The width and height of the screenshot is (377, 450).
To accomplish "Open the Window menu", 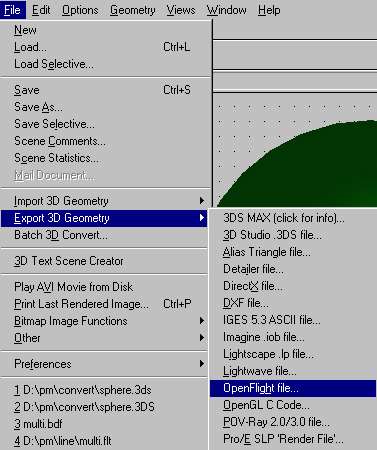I will click(227, 10).
